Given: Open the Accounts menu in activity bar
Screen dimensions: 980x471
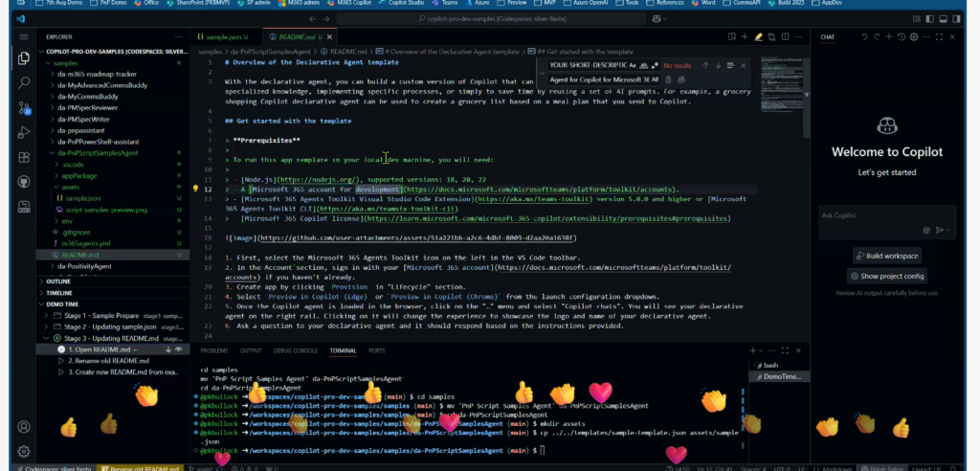Looking at the screenshot, I should point(24,427).
